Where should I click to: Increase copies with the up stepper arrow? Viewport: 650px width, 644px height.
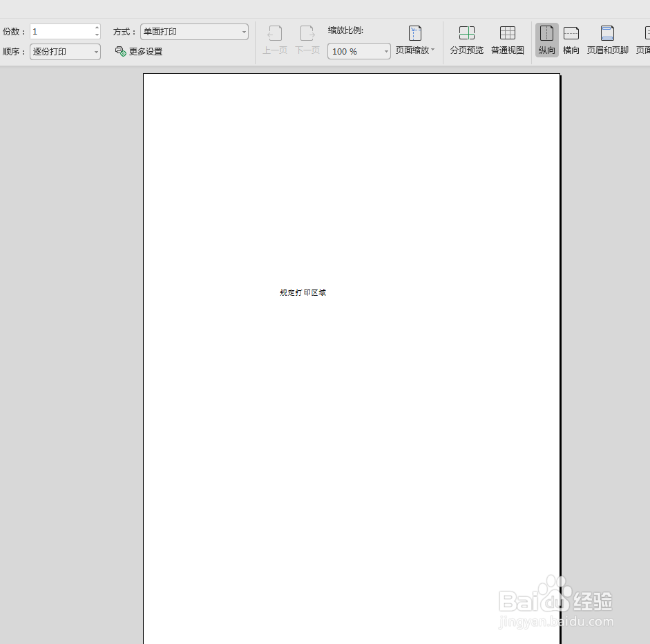tap(97, 28)
